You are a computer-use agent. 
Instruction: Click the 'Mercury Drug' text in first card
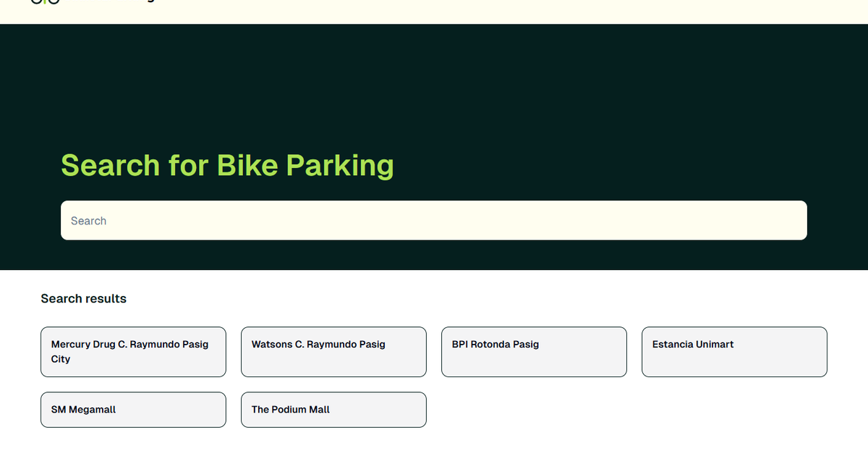83,345
